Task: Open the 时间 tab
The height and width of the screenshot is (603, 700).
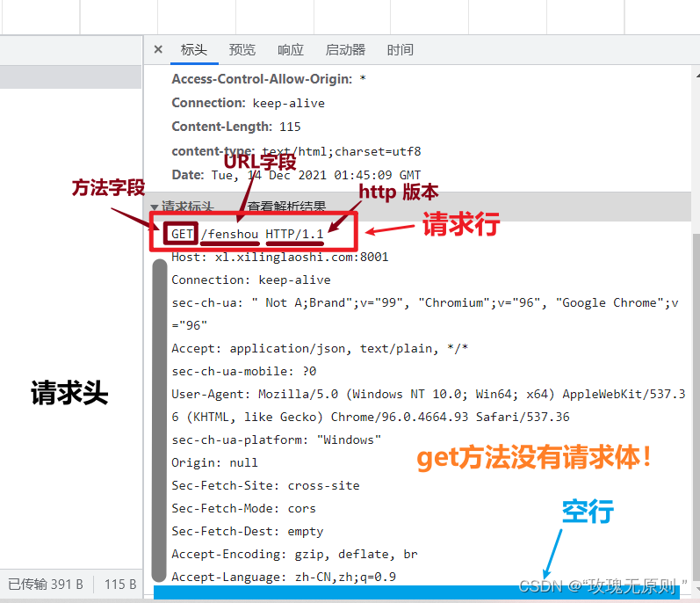Action: coord(400,49)
